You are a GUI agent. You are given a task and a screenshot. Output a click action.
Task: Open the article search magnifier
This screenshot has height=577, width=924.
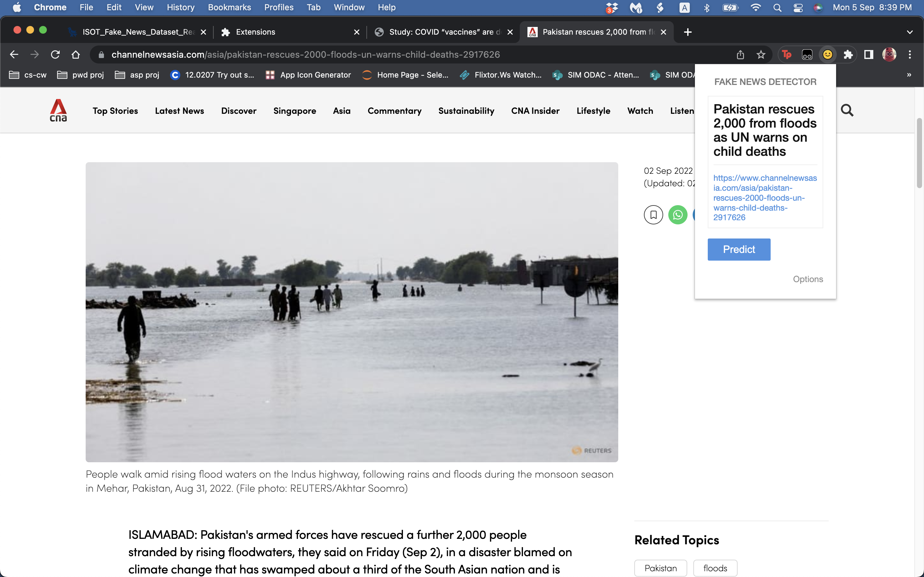coord(848,110)
